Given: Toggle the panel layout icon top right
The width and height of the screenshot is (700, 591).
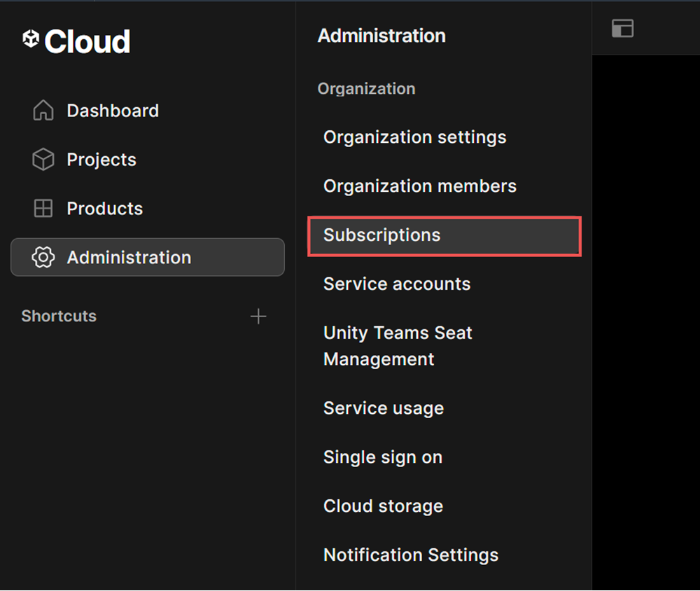Looking at the screenshot, I should pos(622,28).
